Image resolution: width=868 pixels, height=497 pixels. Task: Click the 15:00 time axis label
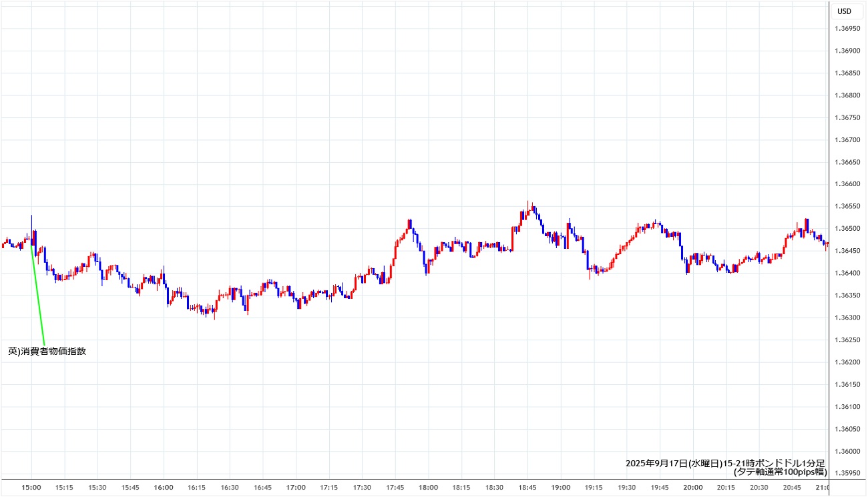[31, 488]
